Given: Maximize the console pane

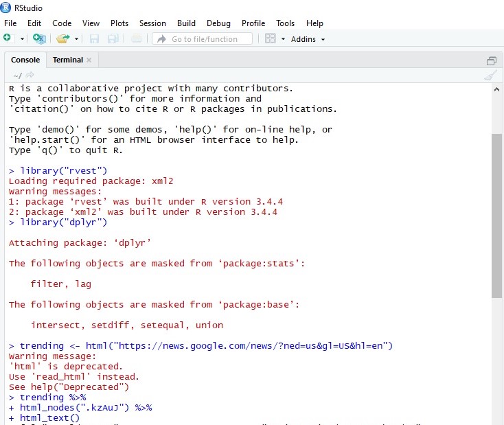Looking at the screenshot, I should (492, 60).
